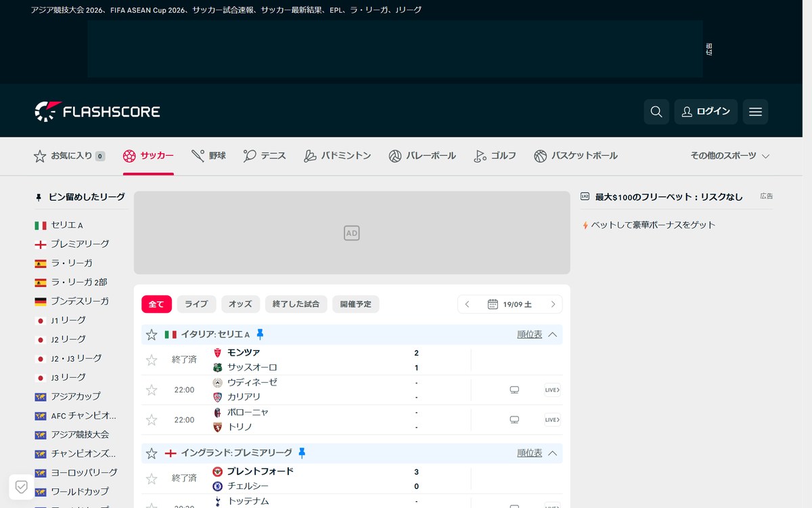Screen dimensions: 812x508
Task: Select the 野球 baseball tab
Action: coord(208,156)
